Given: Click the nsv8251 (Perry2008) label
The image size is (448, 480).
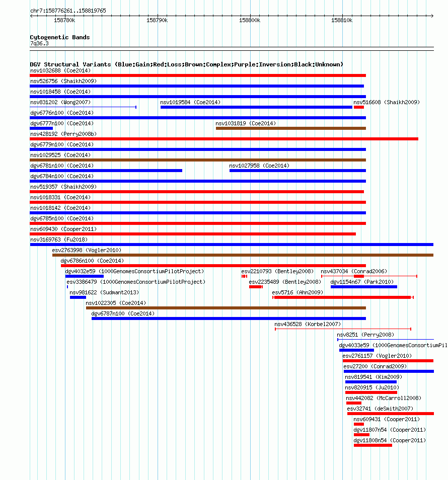Looking at the screenshot, I should [365, 335].
